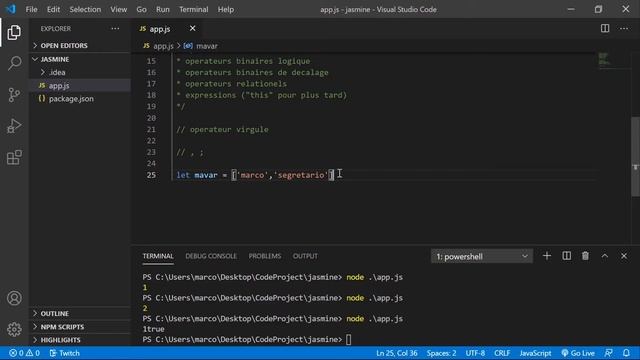The image size is (640, 360).
Task: Open the Explorer view icon
Action: pos(14,33)
